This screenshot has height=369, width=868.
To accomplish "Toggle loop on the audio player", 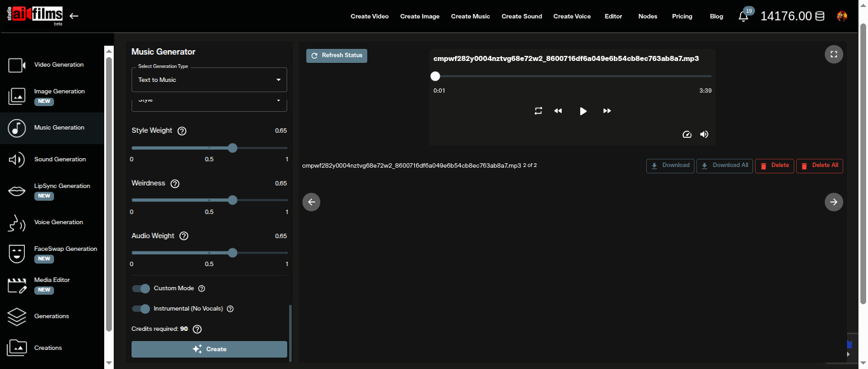I will (538, 111).
